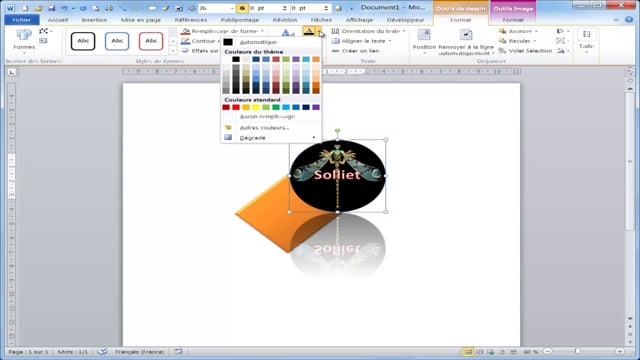
Task: Pick the standard red color swatch
Action: point(236,107)
